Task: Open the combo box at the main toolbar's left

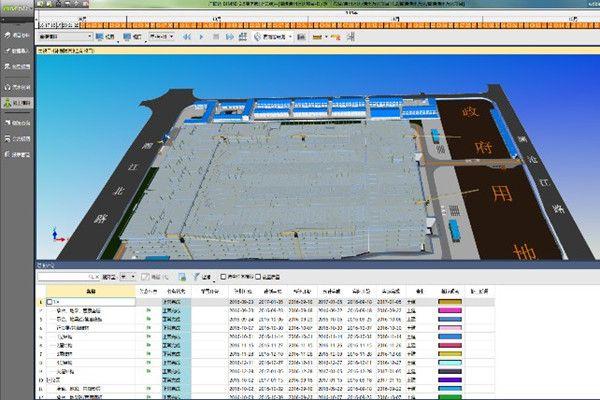Action: [x=65, y=37]
